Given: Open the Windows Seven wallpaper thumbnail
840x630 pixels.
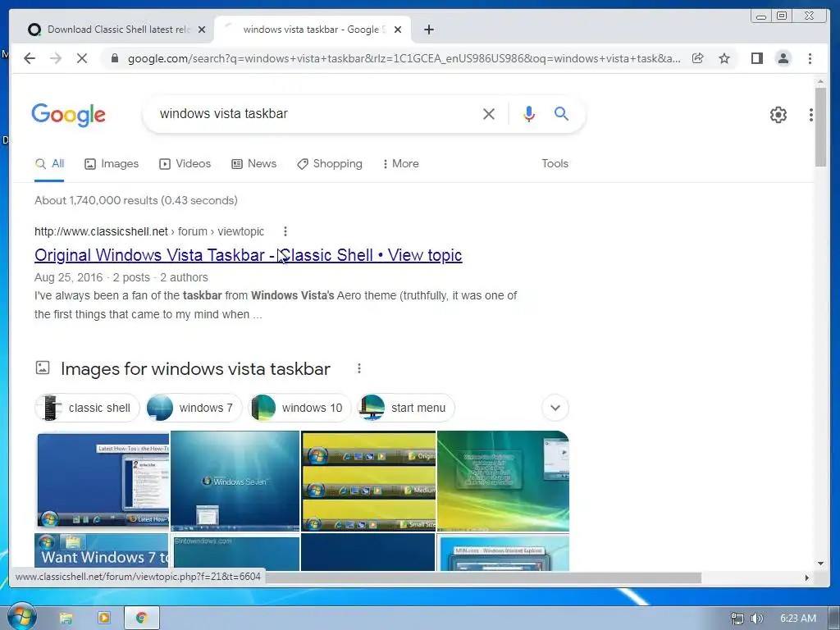Looking at the screenshot, I should (x=235, y=481).
